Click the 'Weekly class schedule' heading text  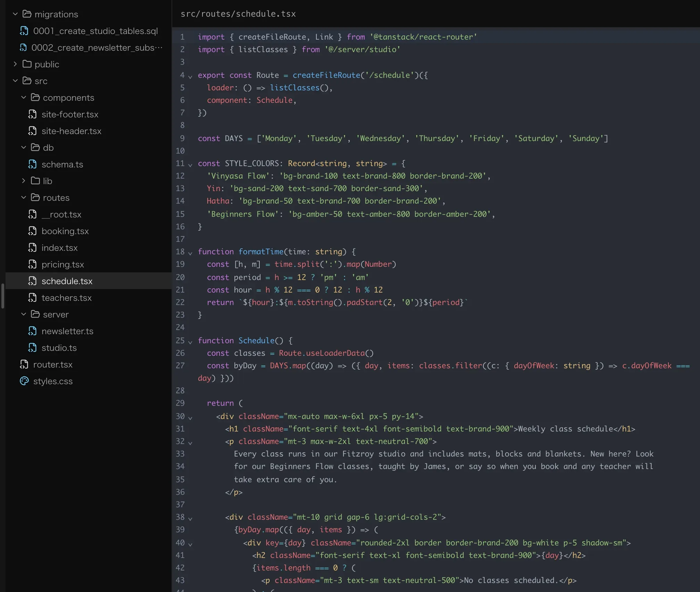[x=565, y=429]
